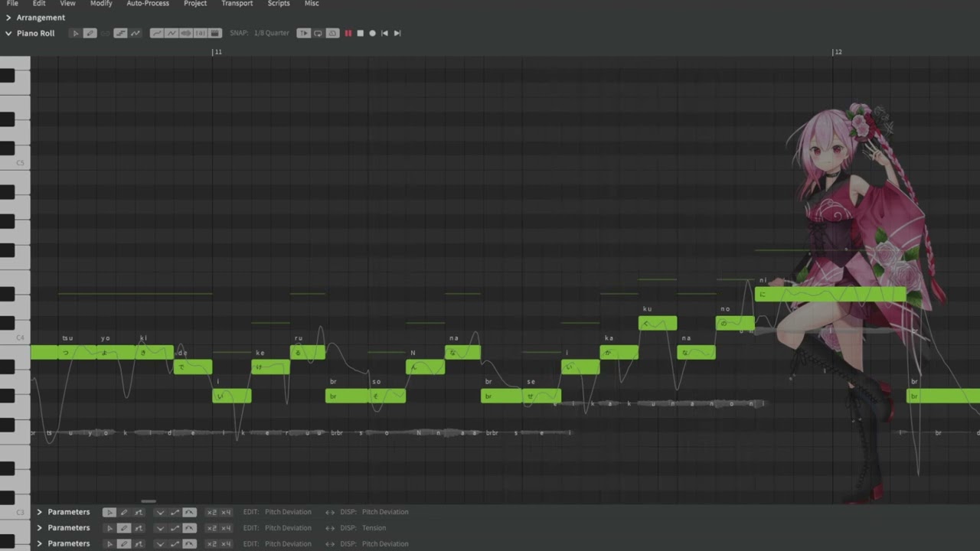Open the Modify menu

[101, 3]
